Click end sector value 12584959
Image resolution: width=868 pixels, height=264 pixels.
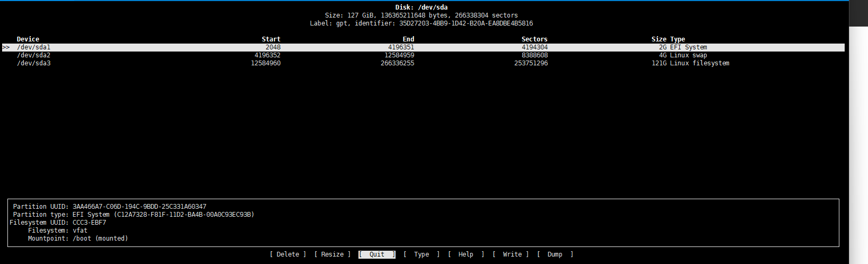pos(399,55)
